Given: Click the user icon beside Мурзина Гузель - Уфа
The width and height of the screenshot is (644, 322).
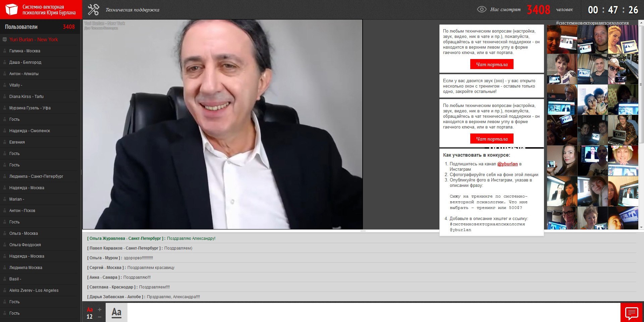Looking at the screenshot, I should pos(5,108).
